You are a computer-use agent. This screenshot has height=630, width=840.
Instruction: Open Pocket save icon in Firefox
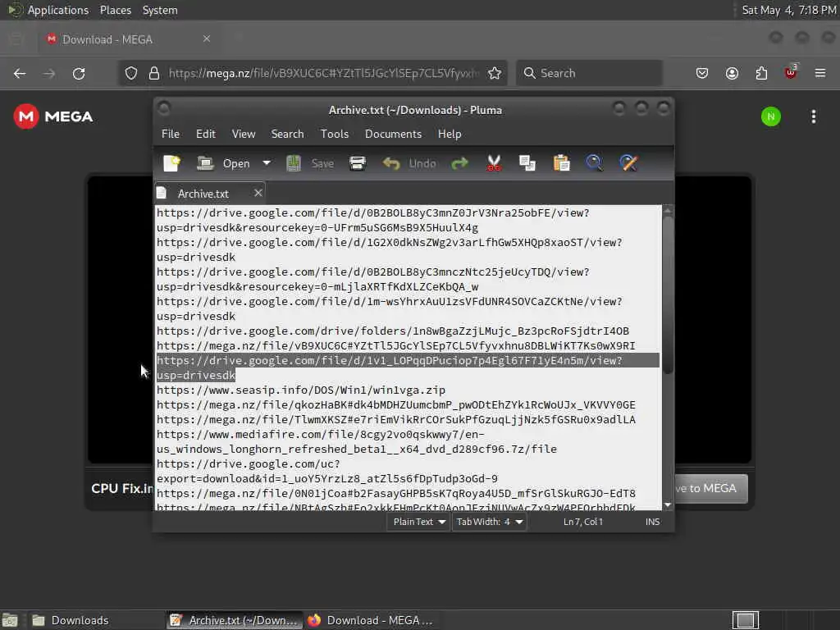tap(702, 73)
